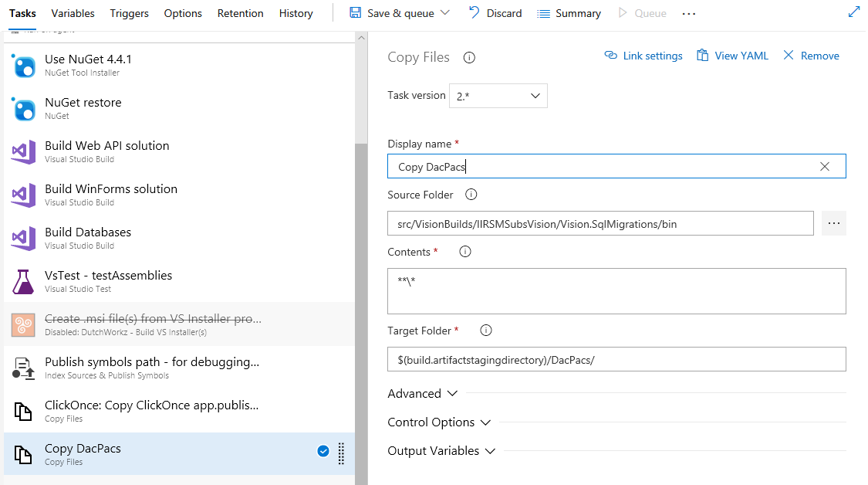Click the View YAML button
Viewport: 868px width, 485px height.
tap(732, 56)
